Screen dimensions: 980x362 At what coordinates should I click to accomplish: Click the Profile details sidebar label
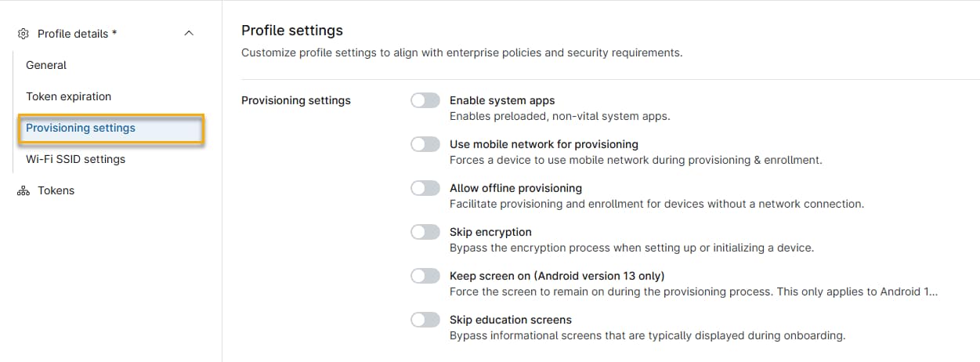(78, 34)
